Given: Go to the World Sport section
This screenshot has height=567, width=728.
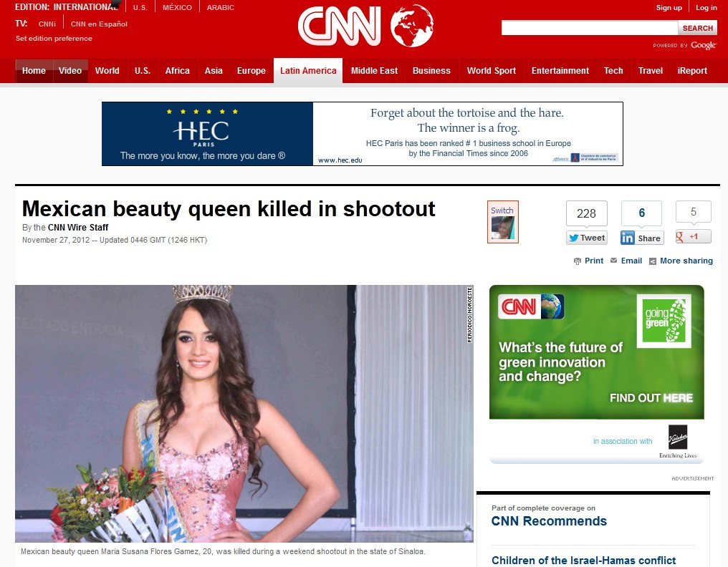Looking at the screenshot, I should [x=491, y=71].
